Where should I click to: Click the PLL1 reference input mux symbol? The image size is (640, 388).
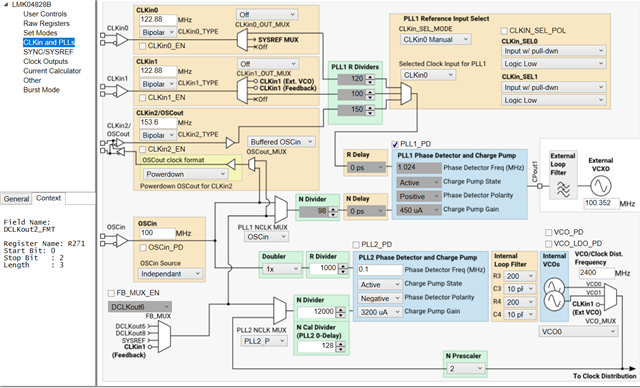(x=406, y=94)
